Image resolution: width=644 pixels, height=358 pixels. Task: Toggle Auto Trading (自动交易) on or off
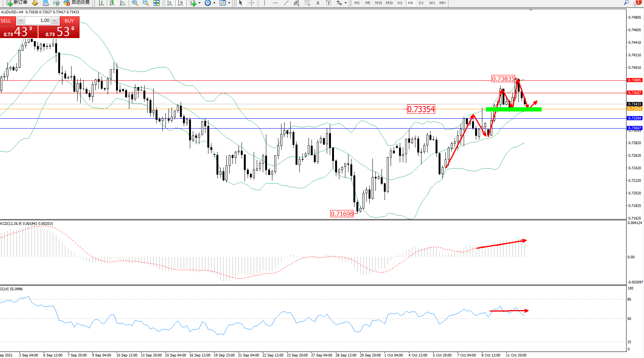click(77, 3)
